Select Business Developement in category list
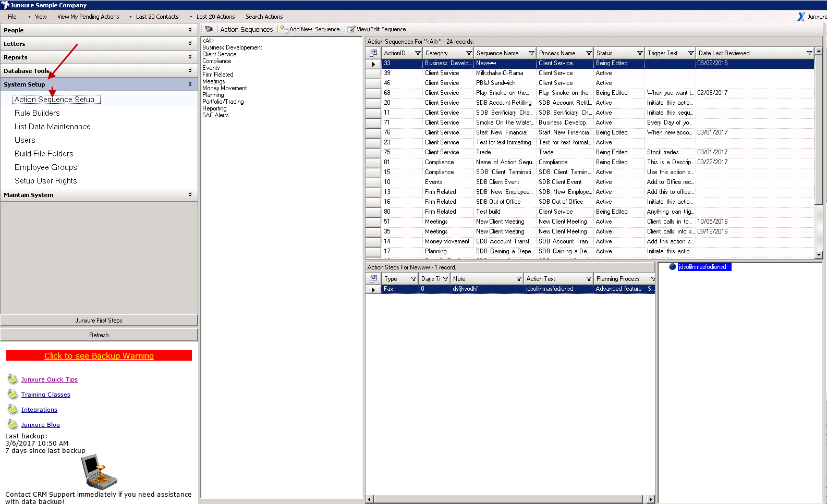This screenshot has width=827, height=504. click(232, 47)
